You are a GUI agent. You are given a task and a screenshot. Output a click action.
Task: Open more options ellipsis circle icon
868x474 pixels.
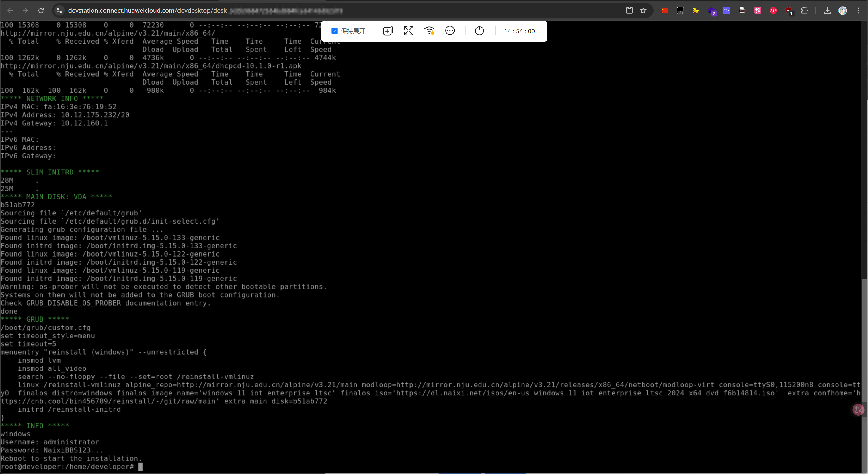tap(450, 31)
